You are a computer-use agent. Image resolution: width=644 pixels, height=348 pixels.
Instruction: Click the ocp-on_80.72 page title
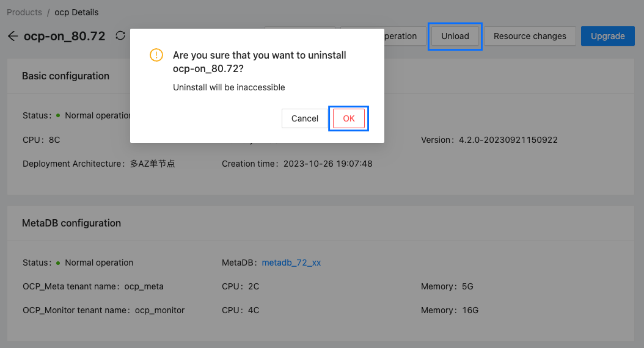64,36
